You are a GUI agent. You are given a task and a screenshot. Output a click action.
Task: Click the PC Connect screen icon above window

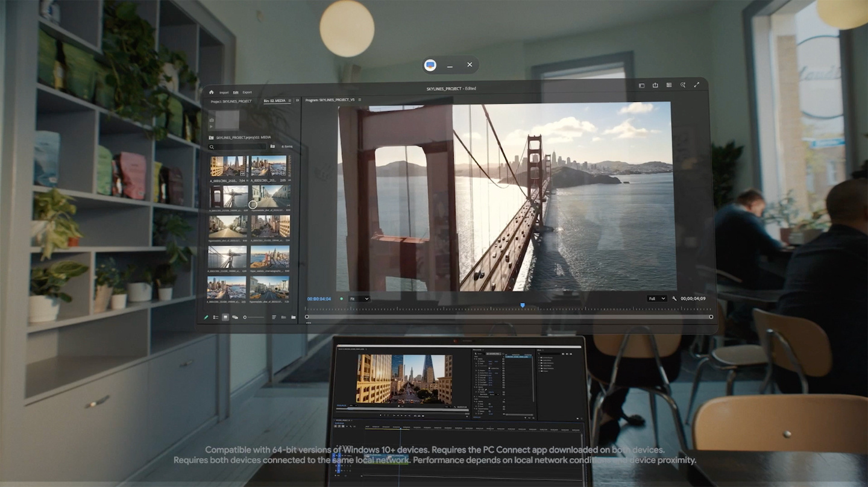coord(430,65)
